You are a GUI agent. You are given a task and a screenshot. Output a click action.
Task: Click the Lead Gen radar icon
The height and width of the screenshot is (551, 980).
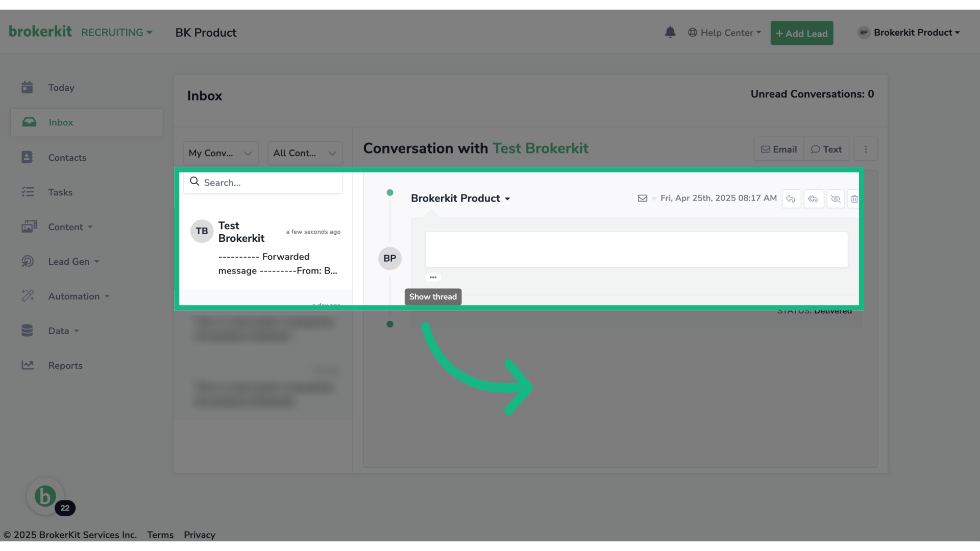coord(28,261)
